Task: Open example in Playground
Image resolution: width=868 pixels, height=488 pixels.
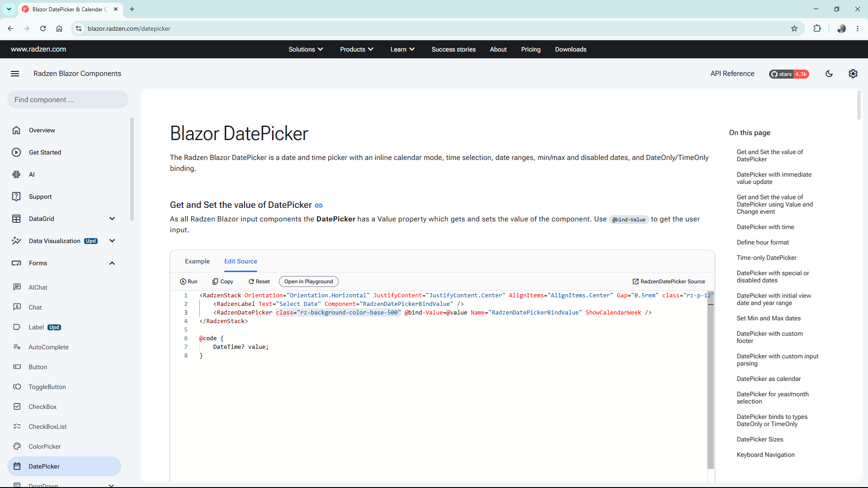Action: coord(309,282)
